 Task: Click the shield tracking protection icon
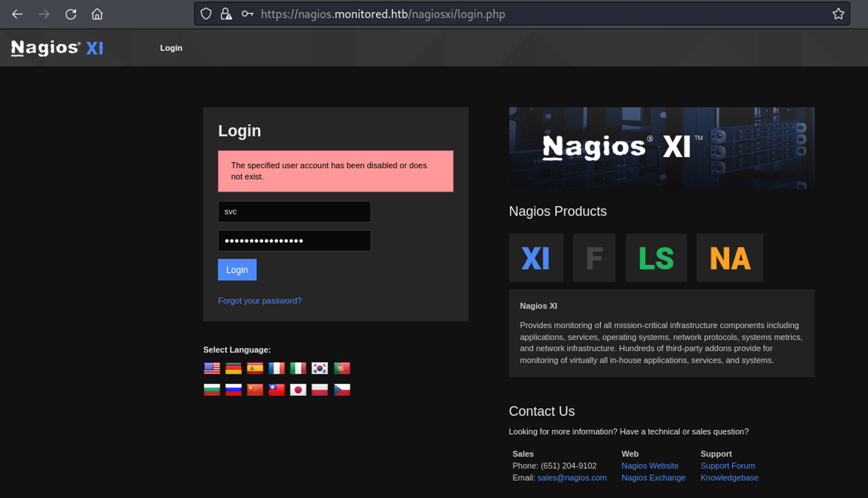[x=206, y=14]
